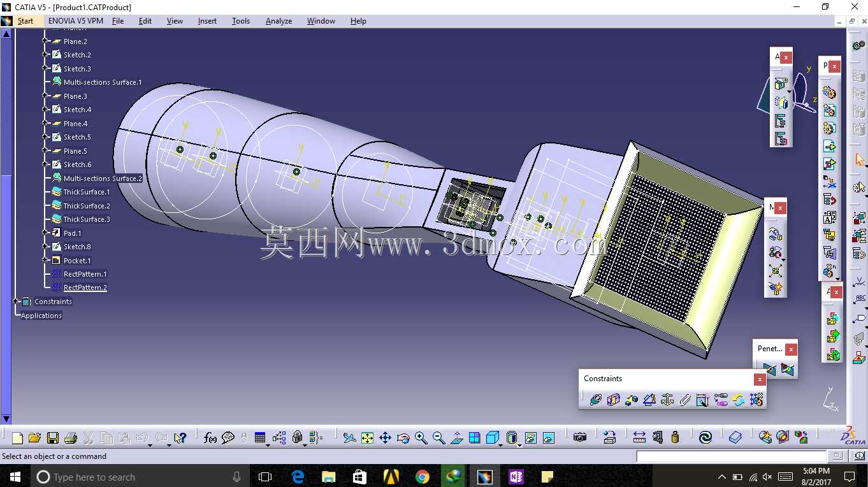The image size is (868, 487).
Task: Open the Undo history dropdown arrow
Action: (x=150, y=445)
